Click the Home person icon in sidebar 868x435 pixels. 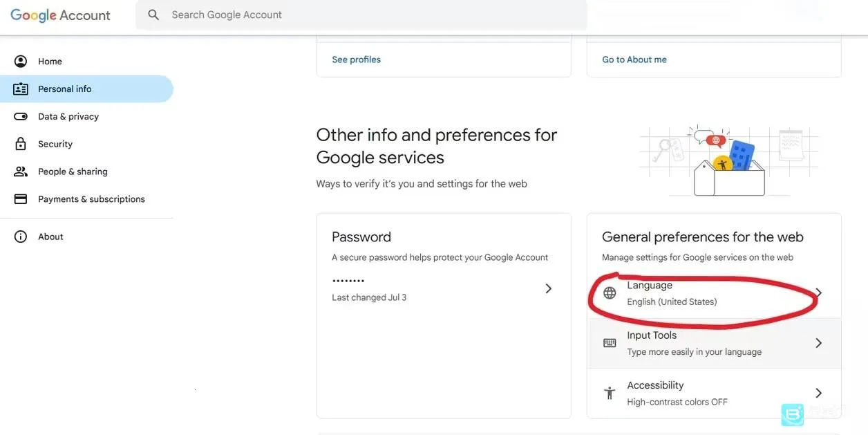click(x=21, y=62)
